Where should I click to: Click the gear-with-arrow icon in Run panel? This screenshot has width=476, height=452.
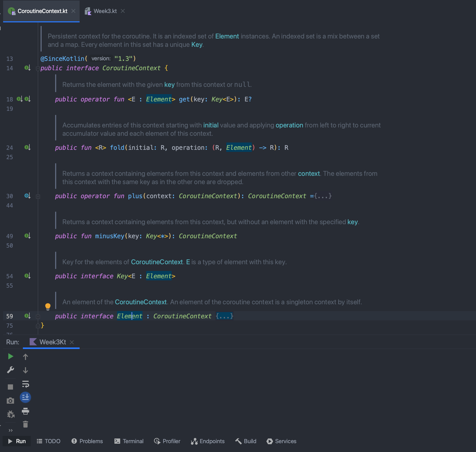[x=11, y=414]
